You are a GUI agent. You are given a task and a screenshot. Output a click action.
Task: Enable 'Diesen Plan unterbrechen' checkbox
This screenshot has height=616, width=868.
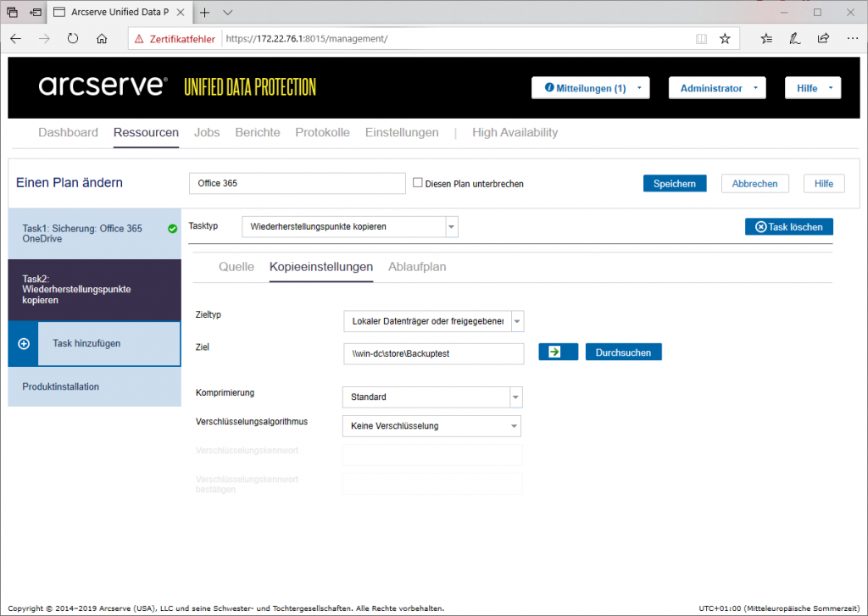[417, 183]
